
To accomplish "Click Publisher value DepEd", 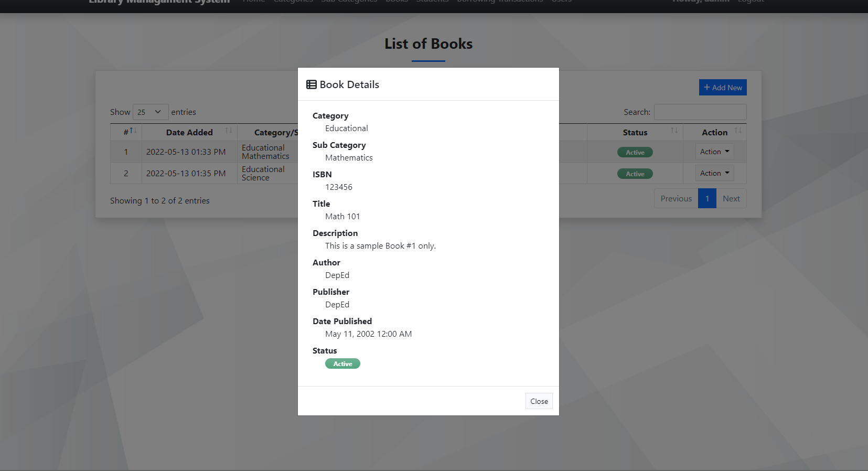I will 337,304.
